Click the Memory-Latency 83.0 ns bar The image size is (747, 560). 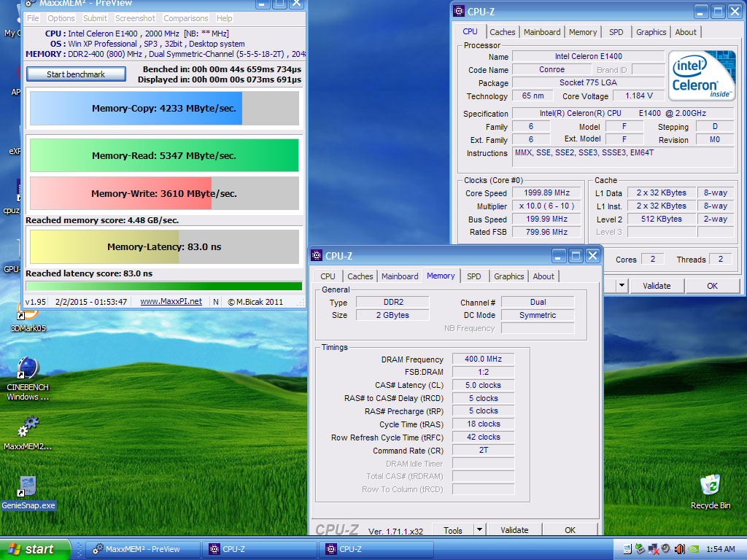(164, 246)
